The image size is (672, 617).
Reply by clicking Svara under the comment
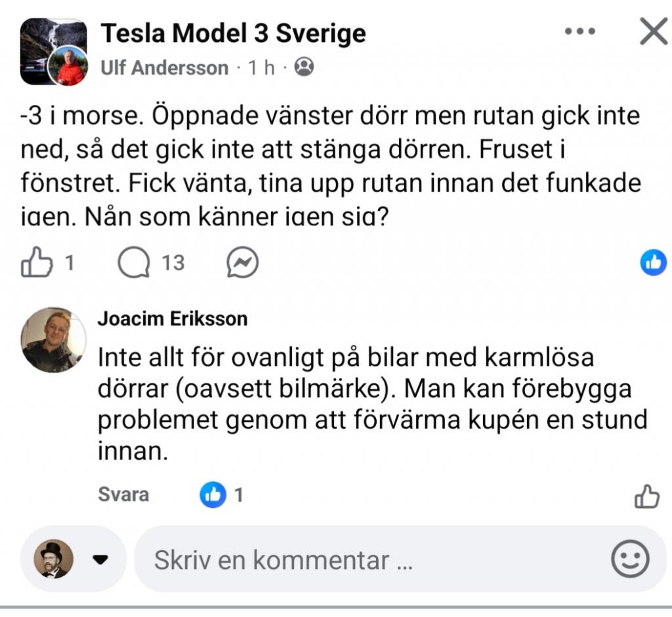point(123,495)
